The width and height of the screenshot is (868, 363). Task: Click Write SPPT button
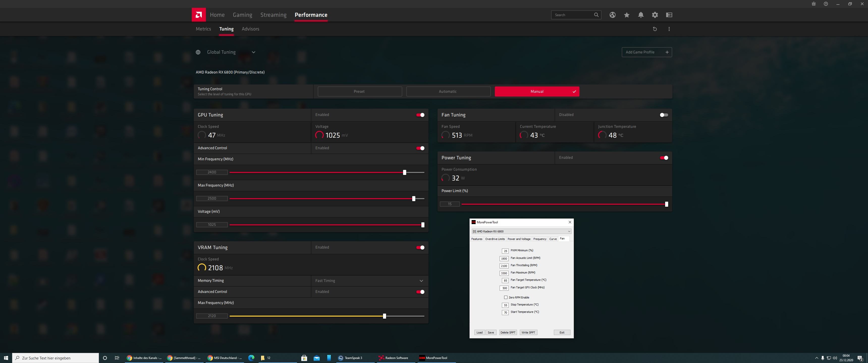(x=528, y=332)
